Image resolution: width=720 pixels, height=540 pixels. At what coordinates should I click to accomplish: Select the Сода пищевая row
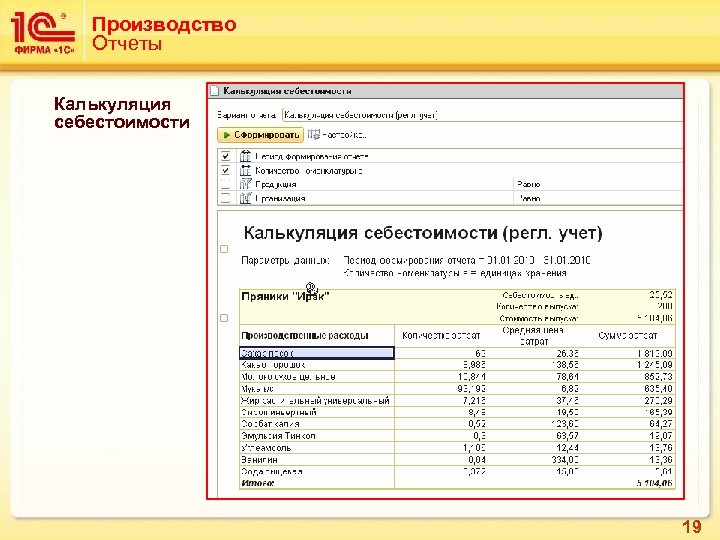[457, 472]
